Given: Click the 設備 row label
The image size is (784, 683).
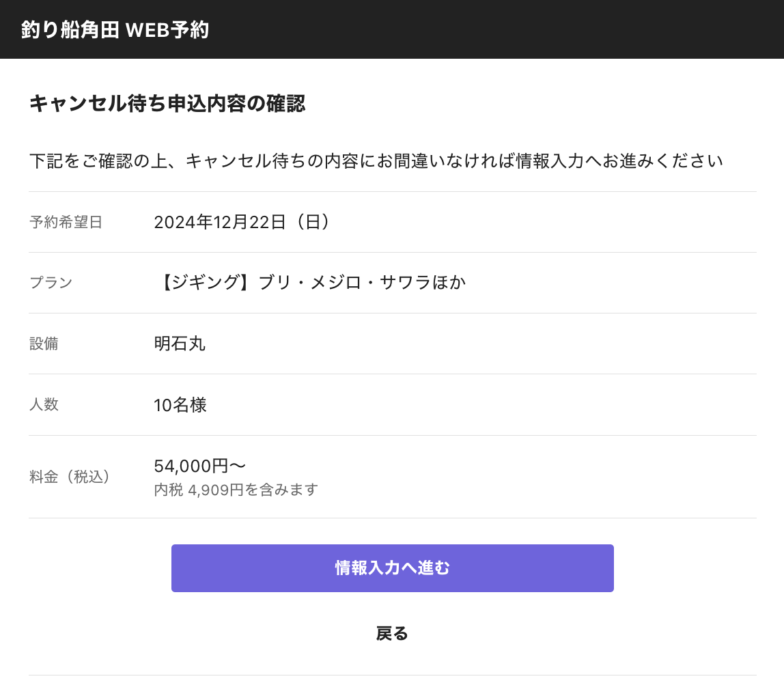Looking at the screenshot, I should [44, 344].
